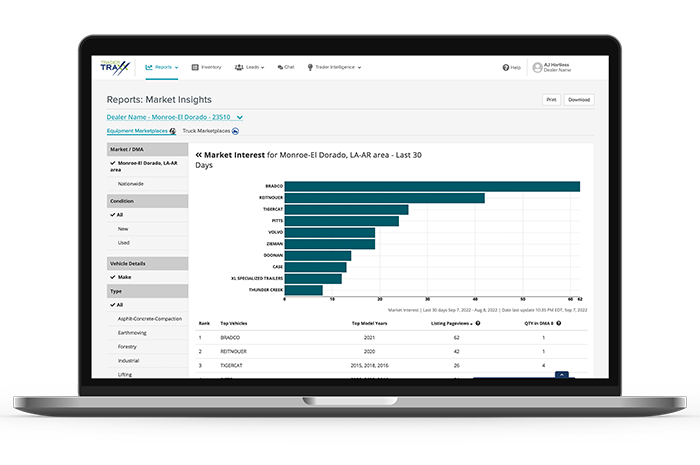
Task: Open the Reports dropdown menu
Action: tap(162, 67)
